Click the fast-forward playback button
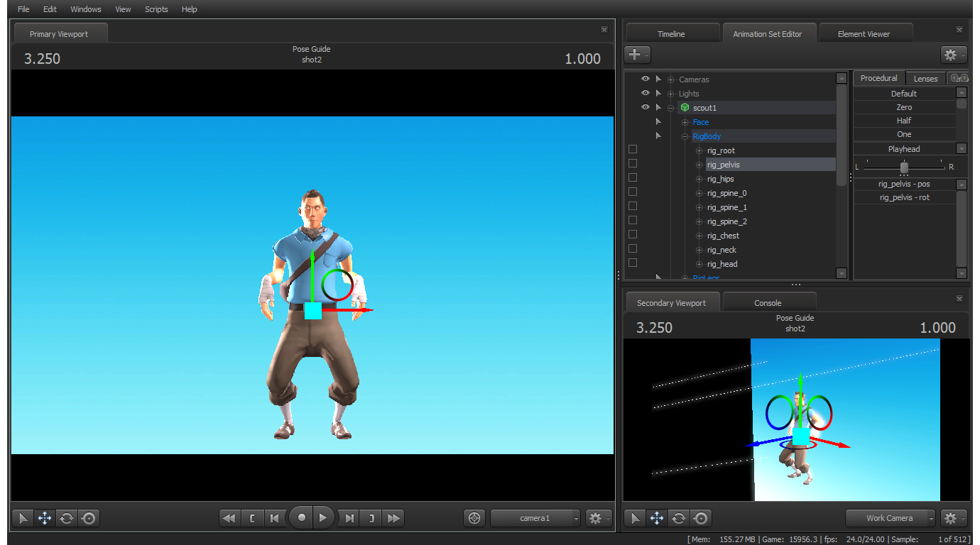The image size is (980, 545). [393, 519]
